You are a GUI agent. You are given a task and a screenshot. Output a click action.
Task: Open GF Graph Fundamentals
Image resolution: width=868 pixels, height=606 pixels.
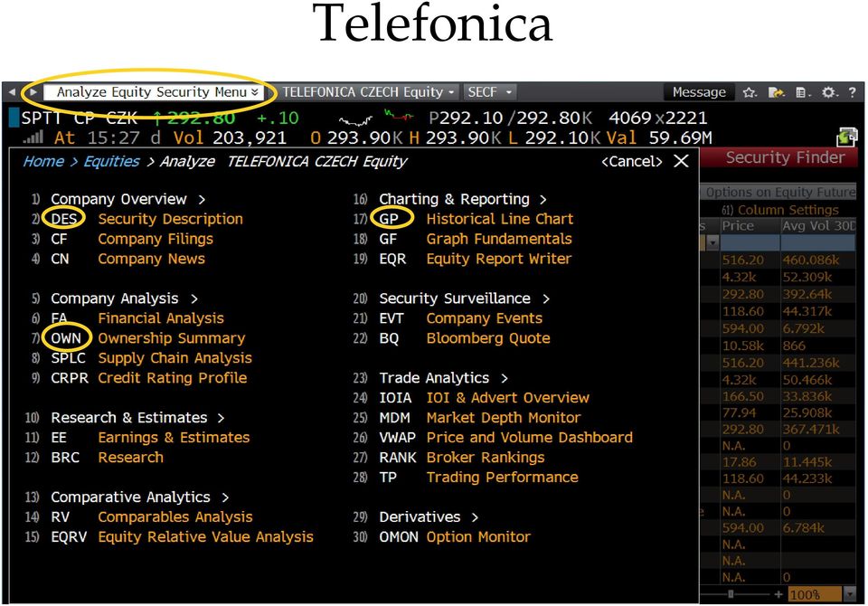tap(476, 239)
